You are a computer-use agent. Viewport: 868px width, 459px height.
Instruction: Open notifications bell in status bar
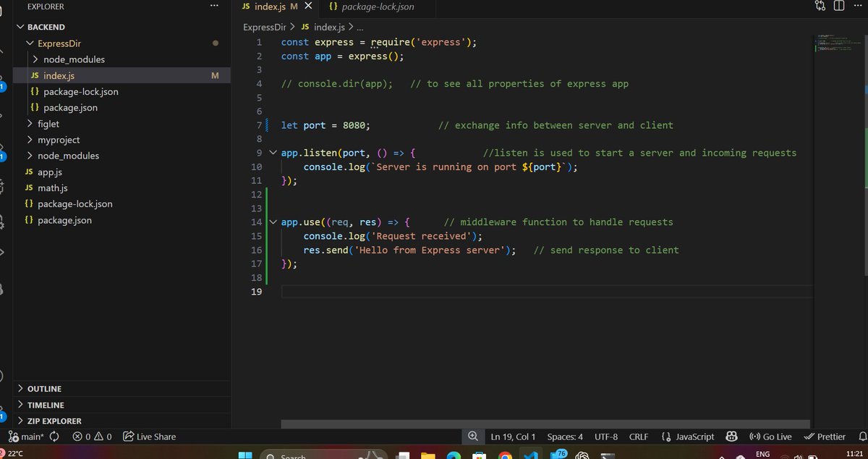point(863,437)
